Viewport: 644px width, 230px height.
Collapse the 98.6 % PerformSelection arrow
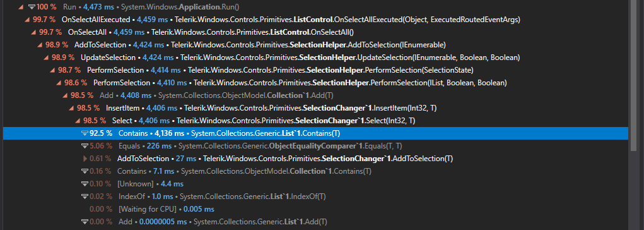point(58,83)
